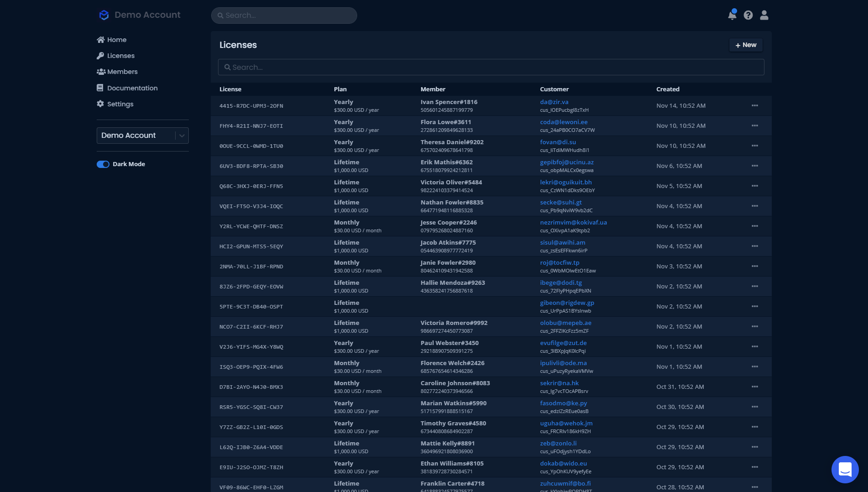Toggle Dark Mode switch off
The width and height of the screenshot is (868, 492).
[103, 164]
